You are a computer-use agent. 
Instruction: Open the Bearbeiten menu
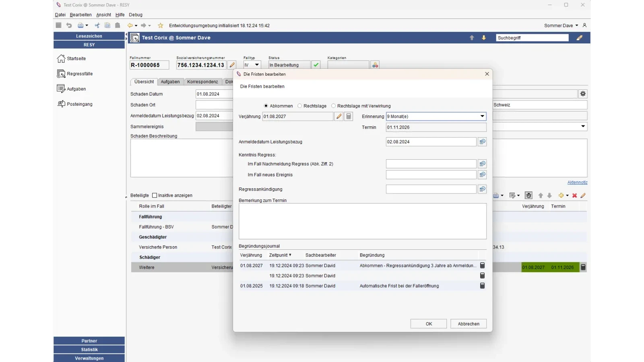click(80, 15)
